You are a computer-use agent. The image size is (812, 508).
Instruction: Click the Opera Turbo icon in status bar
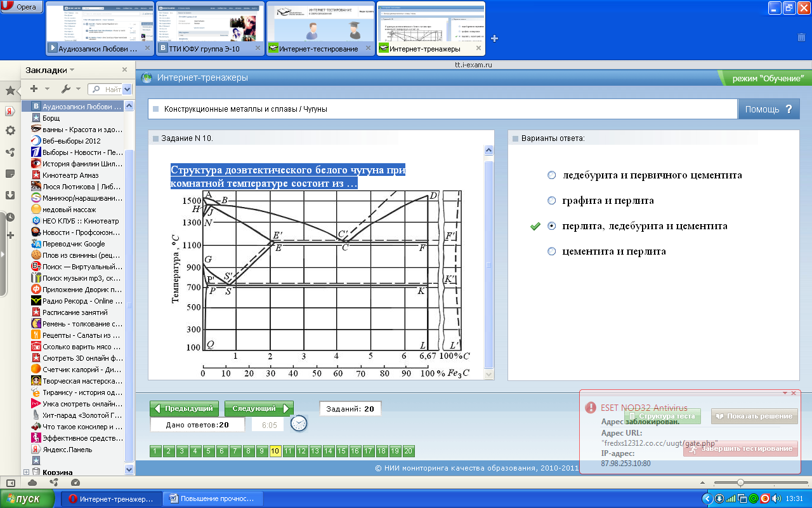pos(75,483)
